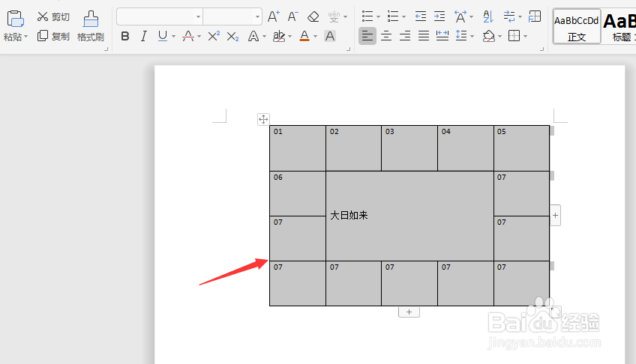Click the table move handle icon
The width and height of the screenshot is (636, 364).
coord(263,119)
